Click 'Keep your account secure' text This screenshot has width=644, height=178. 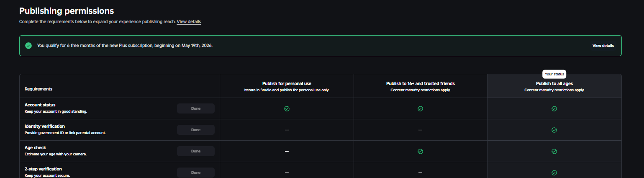(x=47, y=175)
